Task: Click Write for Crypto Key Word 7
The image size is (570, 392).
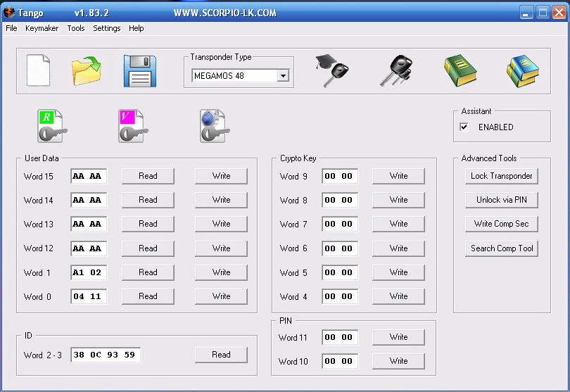Action: (398, 224)
